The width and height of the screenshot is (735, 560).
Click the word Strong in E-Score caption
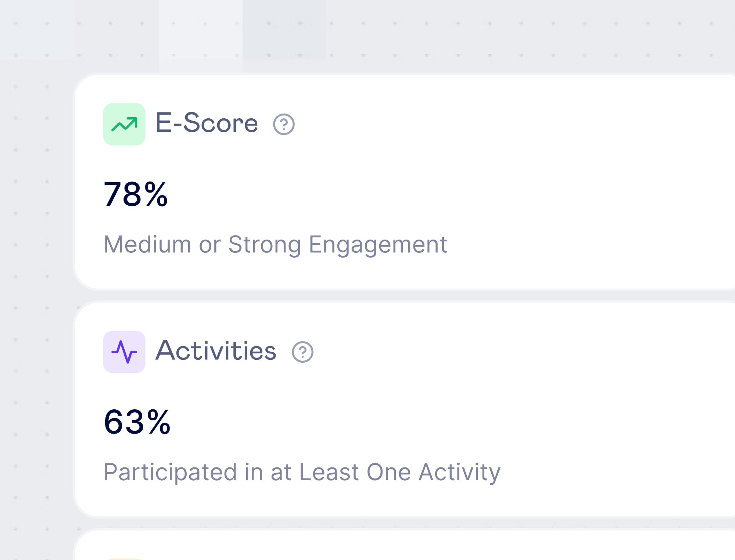pos(265,245)
